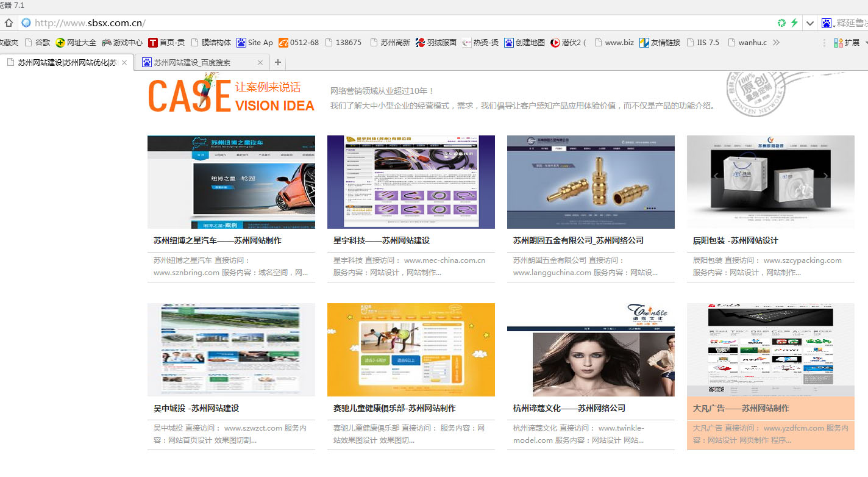Open the 创建地图 bookmark
The image size is (868, 477).
(524, 43)
